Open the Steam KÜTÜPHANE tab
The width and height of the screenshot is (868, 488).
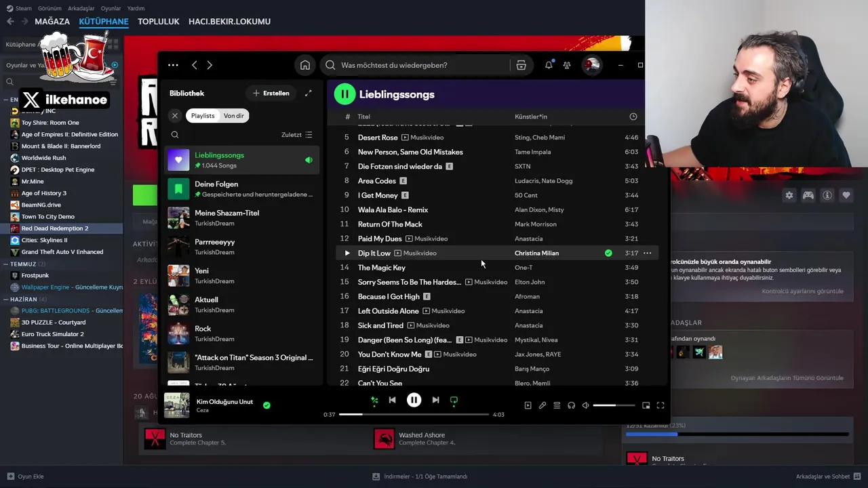(104, 22)
